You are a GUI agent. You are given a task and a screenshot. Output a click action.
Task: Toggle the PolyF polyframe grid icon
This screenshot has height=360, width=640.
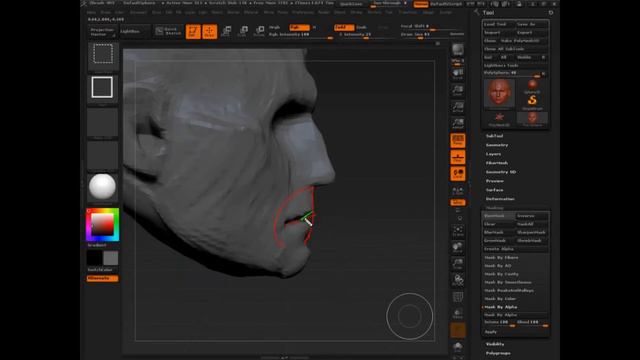coord(458,297)
